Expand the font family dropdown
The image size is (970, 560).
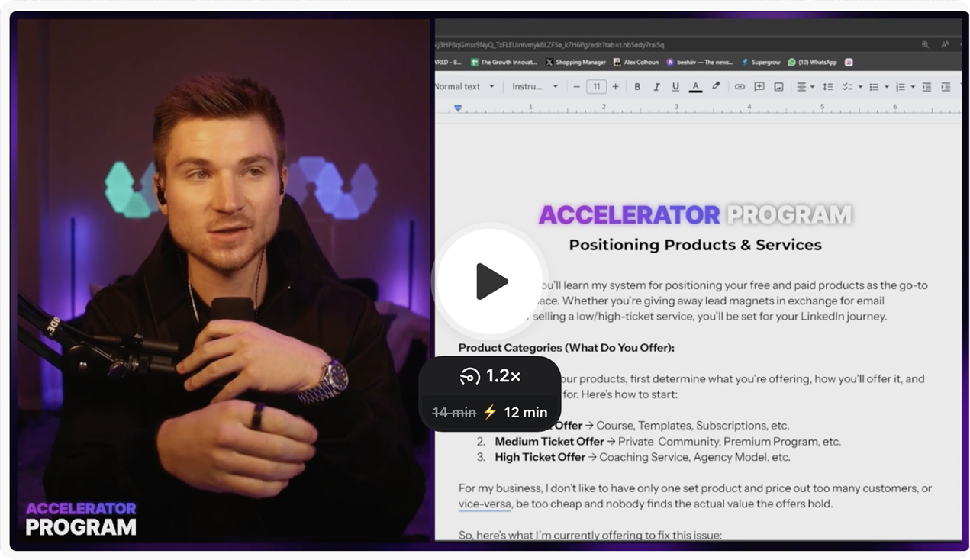click(535, 87)
